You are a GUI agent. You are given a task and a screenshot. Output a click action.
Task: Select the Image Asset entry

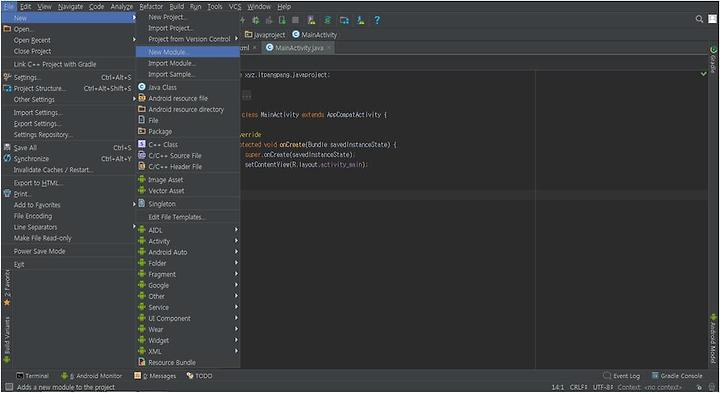click(188, 180)
